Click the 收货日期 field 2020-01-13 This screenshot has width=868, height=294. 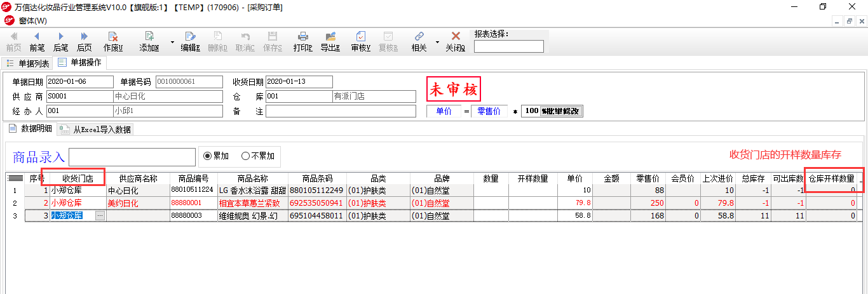coord(299,82)
